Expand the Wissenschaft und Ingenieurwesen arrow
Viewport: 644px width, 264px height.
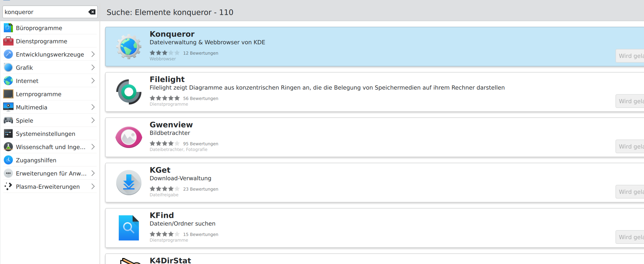tap(93, 147)
